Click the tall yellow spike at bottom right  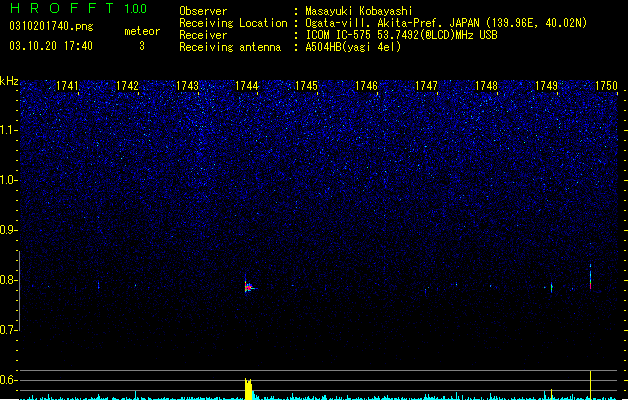coord(590,385)
